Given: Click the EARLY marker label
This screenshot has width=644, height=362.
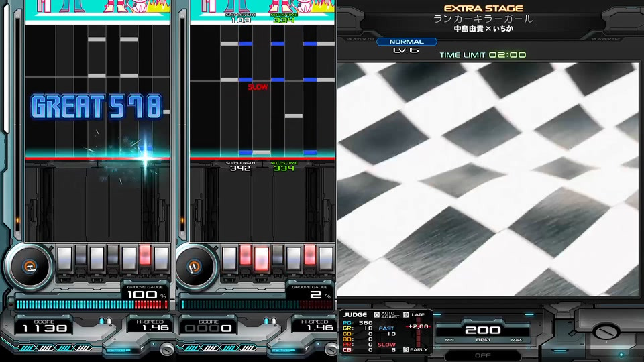Looking at the screenshot, I should [x=419, y=350].
